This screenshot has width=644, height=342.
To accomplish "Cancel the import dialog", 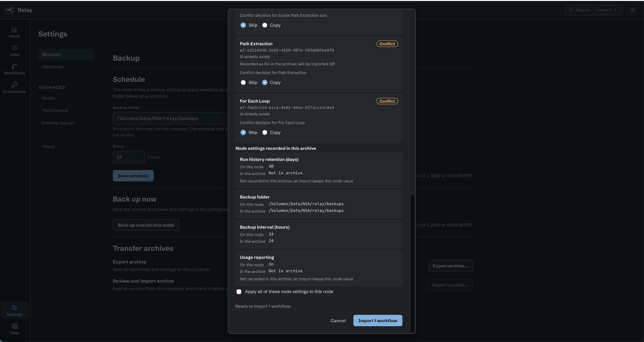I will click(x=338, y=321).
